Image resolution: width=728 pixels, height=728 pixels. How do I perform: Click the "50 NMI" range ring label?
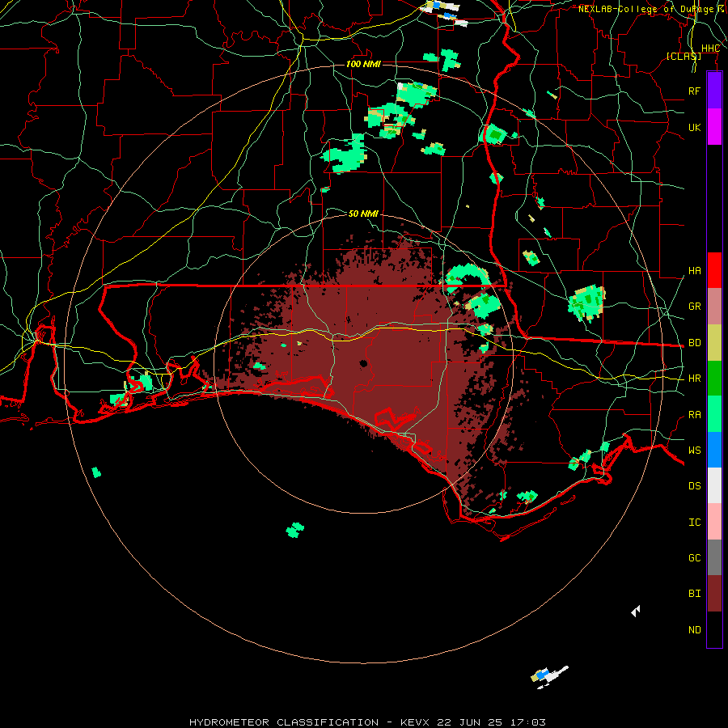coord(363,214)
